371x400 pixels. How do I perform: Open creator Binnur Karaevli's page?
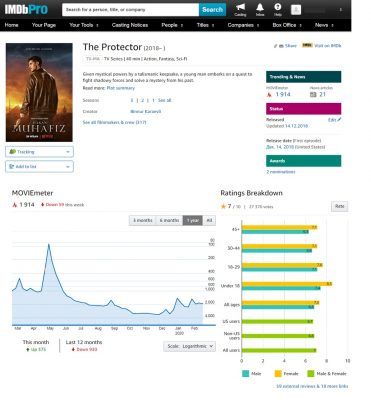tap(146, 111)
